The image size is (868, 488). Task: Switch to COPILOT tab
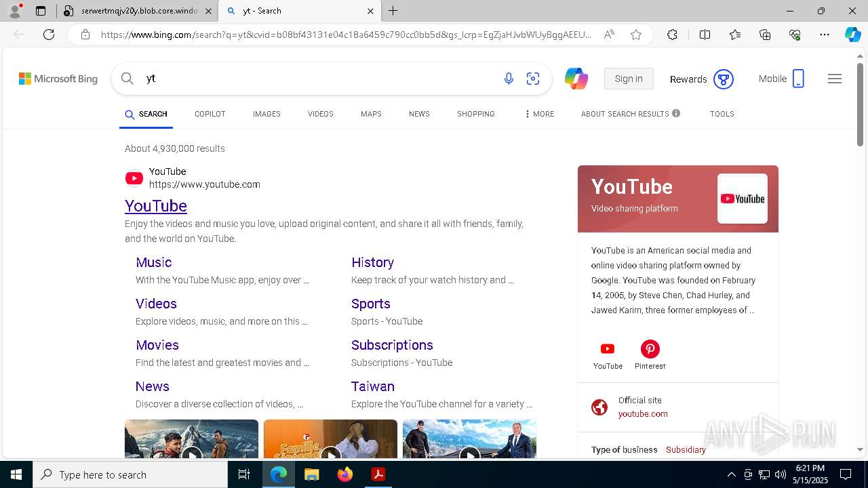pos(210,114)
